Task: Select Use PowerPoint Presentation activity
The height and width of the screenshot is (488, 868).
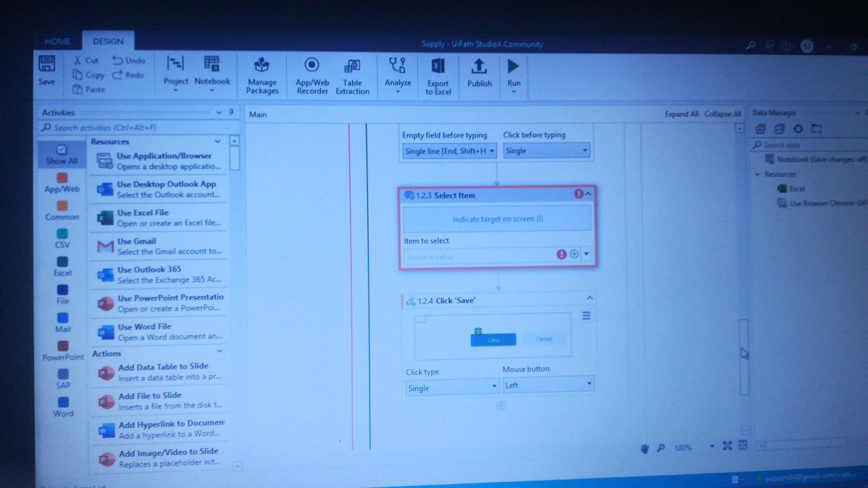Action: pos(159,303)
